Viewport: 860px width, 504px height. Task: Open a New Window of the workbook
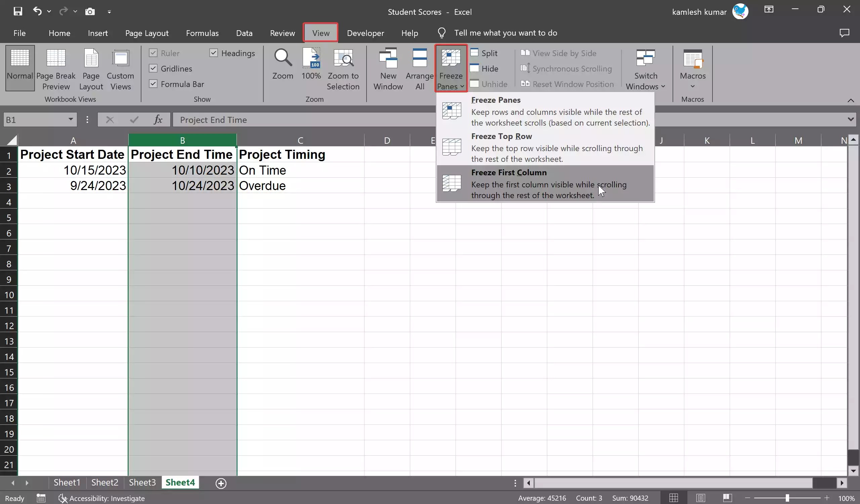387,68
